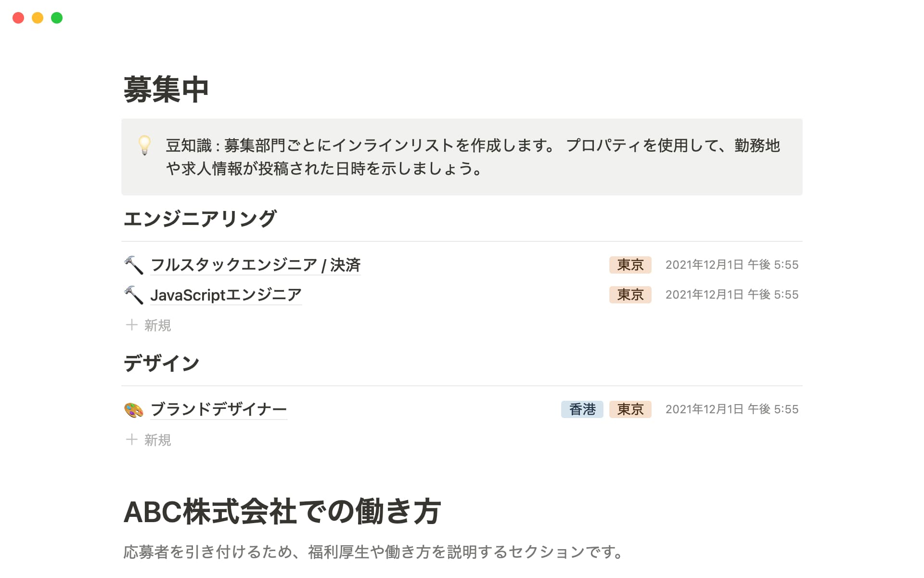The width and height of the screenshot is (924, 578).
Task: Click the date on the ブランドデザイナー row
Action: coord(731,409)
